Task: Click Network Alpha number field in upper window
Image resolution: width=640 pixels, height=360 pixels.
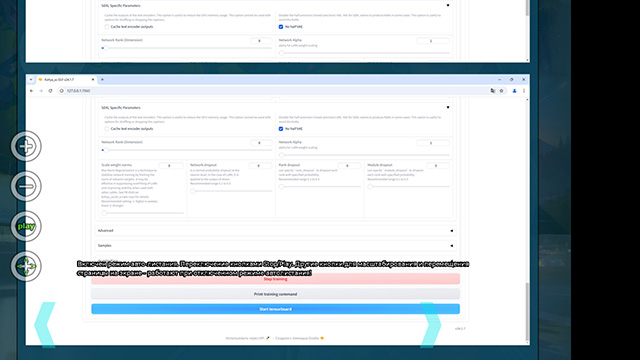Action: click(x=433, y=41)
